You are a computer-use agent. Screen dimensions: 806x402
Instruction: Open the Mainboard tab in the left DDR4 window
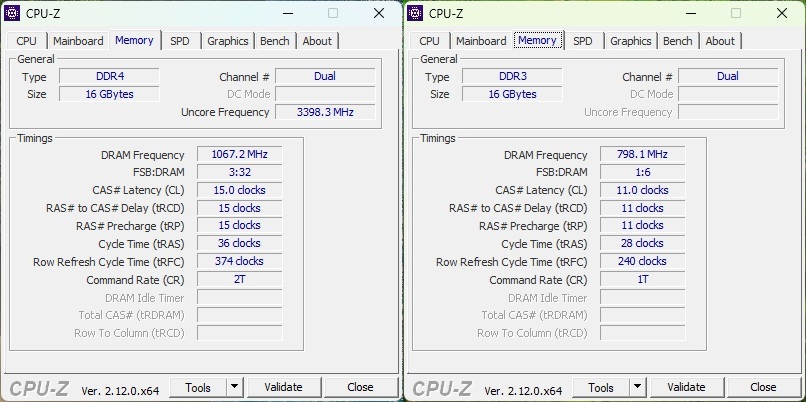(x=78, y=41)
